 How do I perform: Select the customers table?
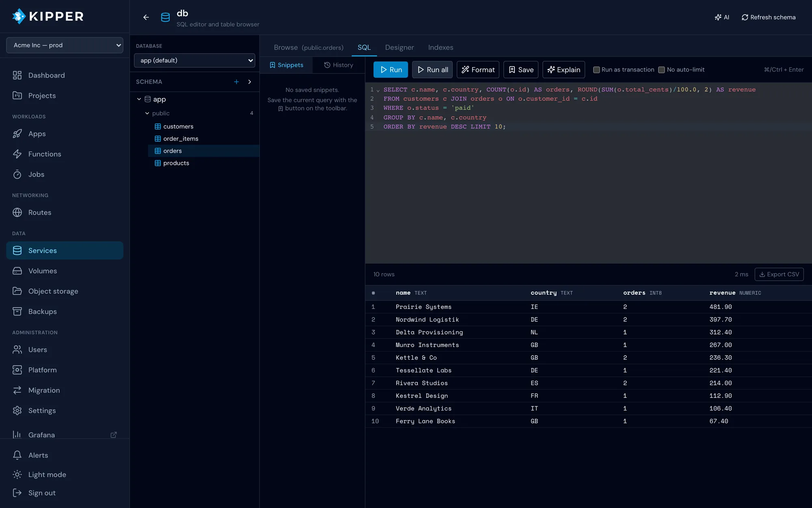tap(204, 126)
